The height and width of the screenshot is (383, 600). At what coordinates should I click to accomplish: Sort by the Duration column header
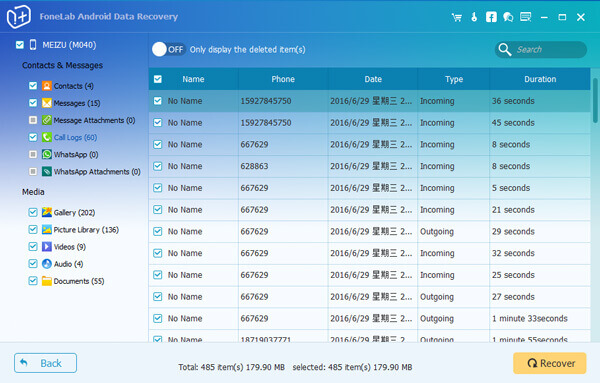point(540,79)
